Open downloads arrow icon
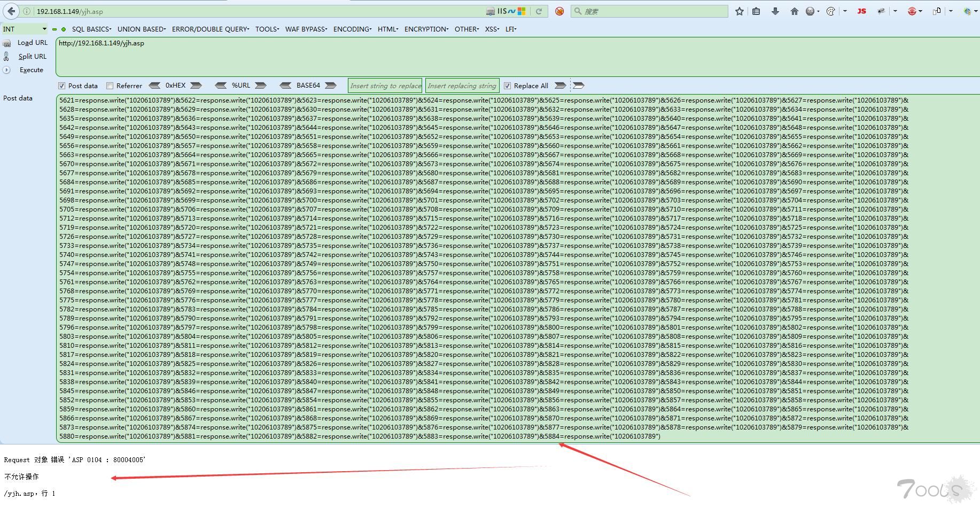 point(775,11)
